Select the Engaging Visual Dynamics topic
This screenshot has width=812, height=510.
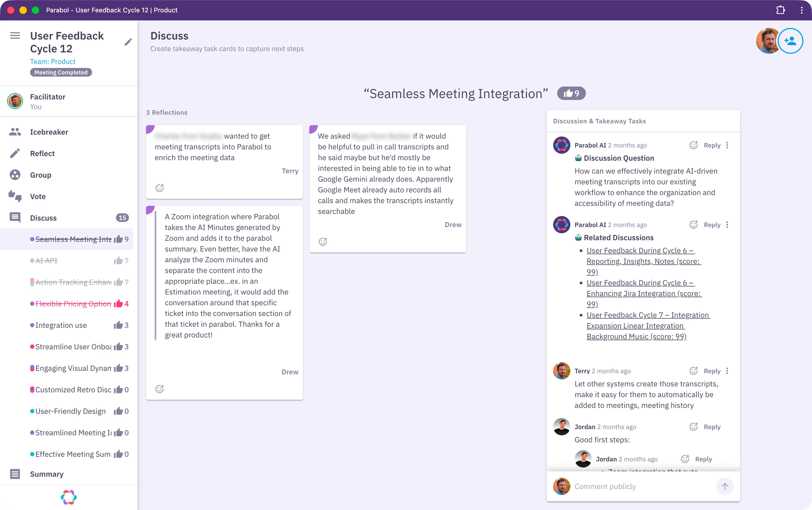click(x=67, y=368)
